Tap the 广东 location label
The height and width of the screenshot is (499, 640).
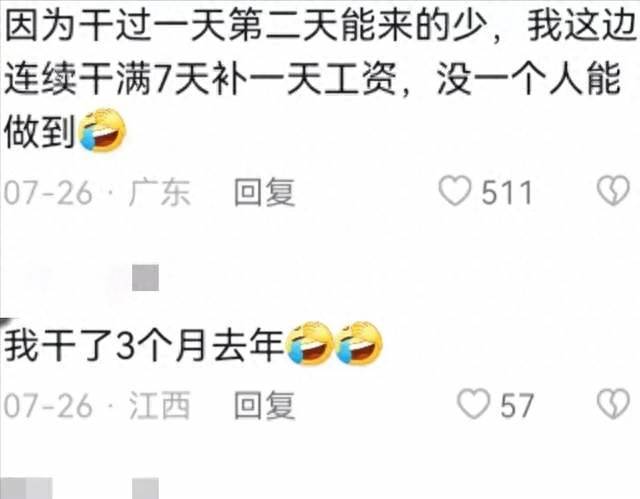point(160,192)
